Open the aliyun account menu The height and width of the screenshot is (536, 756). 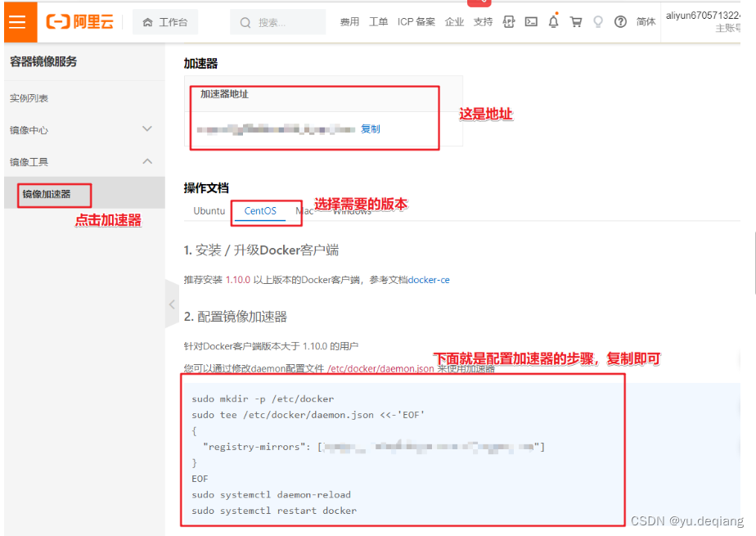pos(703,22)
